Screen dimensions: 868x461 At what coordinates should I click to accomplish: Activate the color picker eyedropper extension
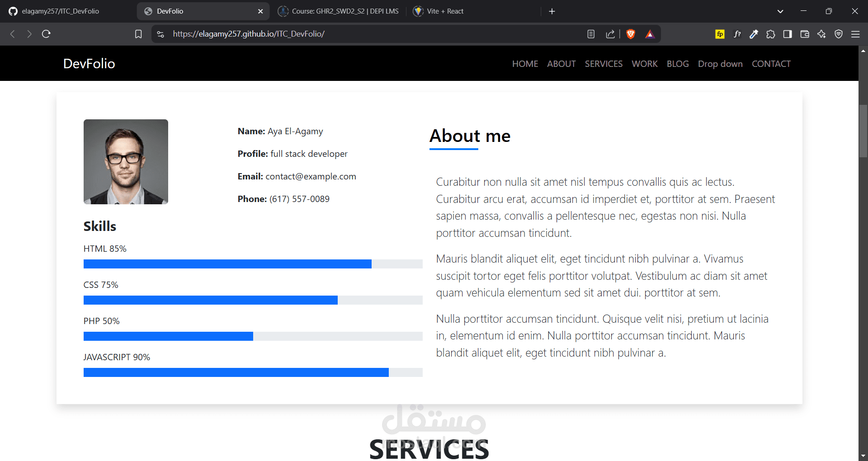click(754, 34)
